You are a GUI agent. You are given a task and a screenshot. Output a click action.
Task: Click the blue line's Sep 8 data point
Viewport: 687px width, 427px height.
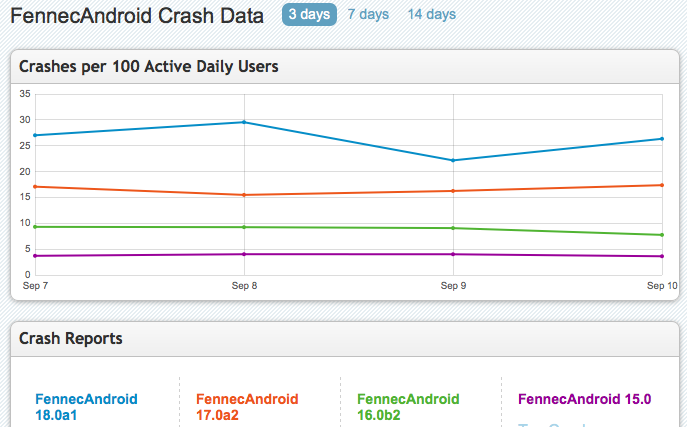point(245,122)
